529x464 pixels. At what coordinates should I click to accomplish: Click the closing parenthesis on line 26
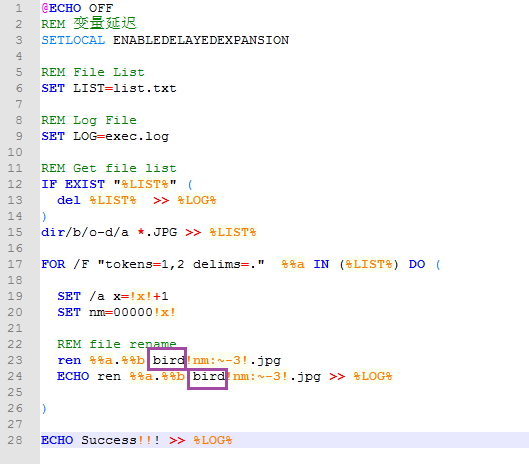click(x=44, y=408)
